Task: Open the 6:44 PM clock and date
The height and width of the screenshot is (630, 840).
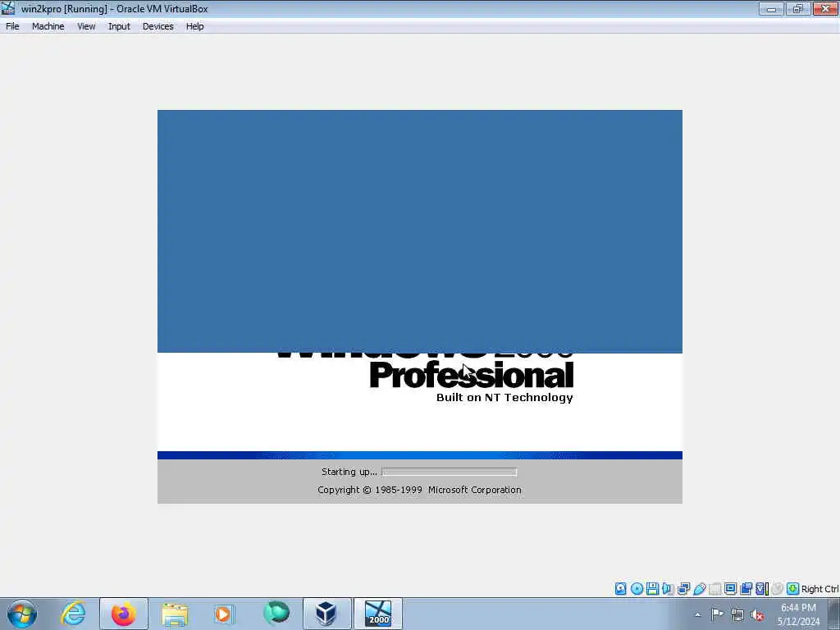Action: (x=798, y=614)
